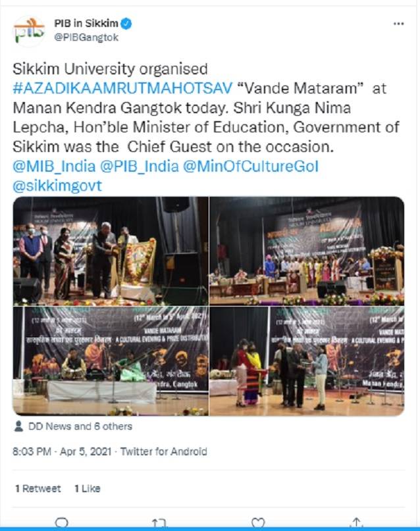The height and width of the screenshot is (531, 420).
Task: Open the @PIB_India mention
Action: pyautogui.click(x=139, y=166)
